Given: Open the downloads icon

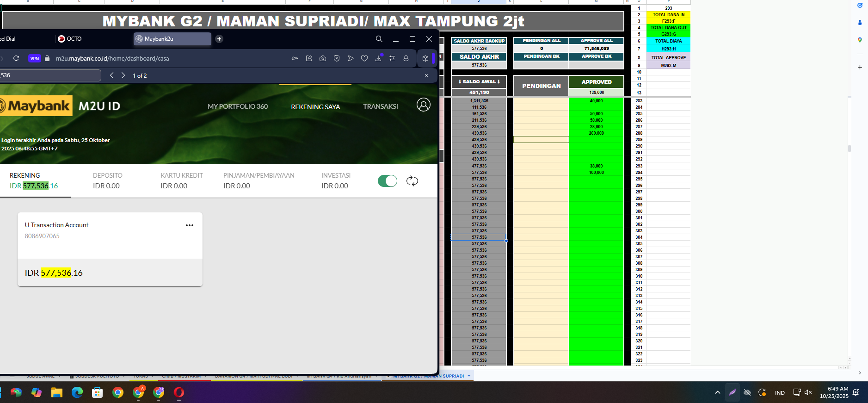Looking at the screenshot, I should tap(378, 58).
